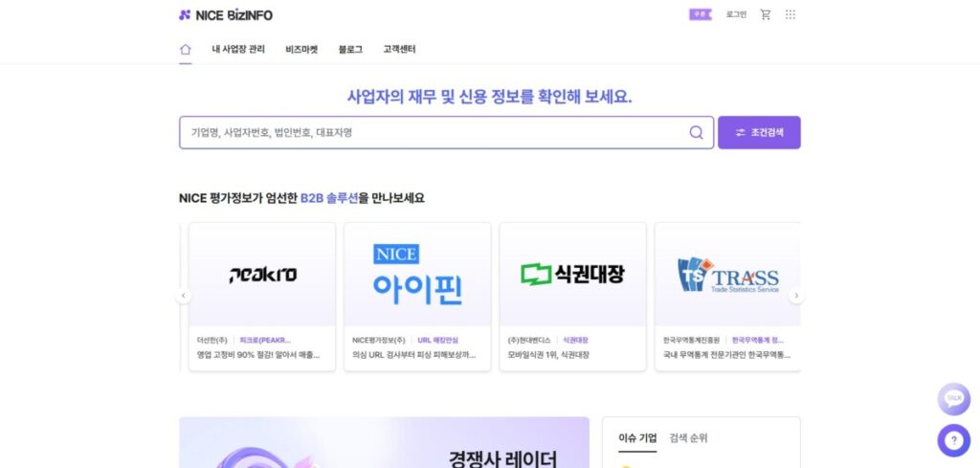Open the 식권대장 card image
Screen dimensions: 980x468
572,275
